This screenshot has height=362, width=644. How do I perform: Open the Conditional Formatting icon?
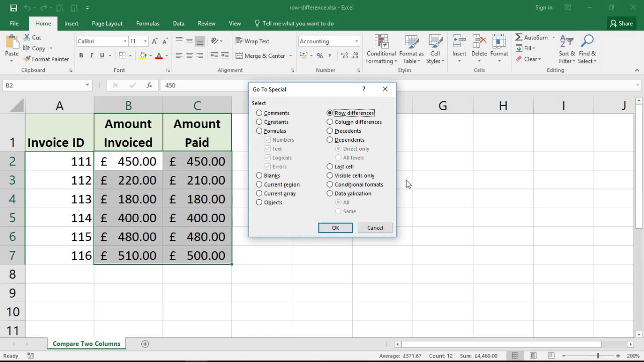coord(381,42)
